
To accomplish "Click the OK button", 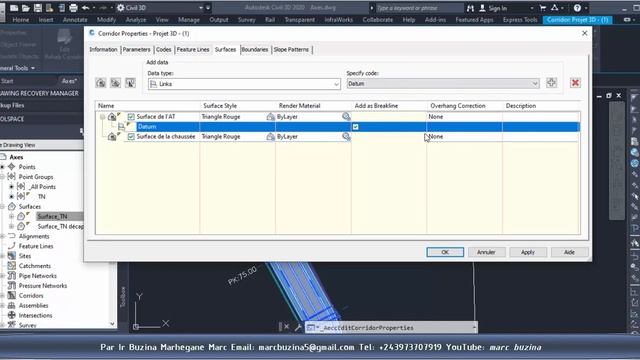I will coord(445,252).
